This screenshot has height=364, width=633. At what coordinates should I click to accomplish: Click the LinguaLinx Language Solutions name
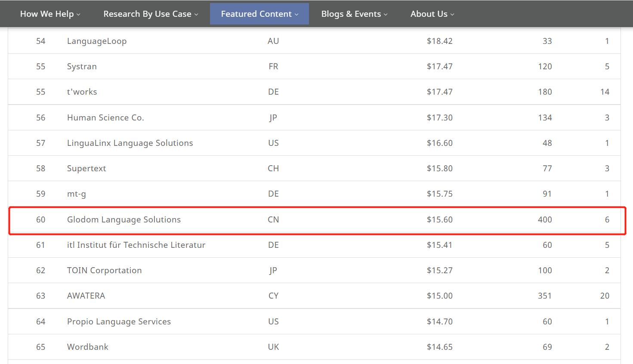click(130, 143)
